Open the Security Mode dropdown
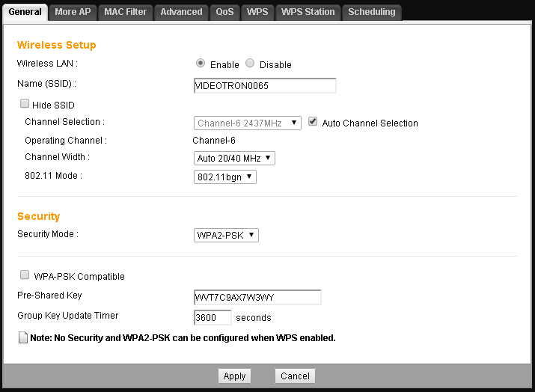The height and width of the screenshot is (392, 535). point(226,235)
